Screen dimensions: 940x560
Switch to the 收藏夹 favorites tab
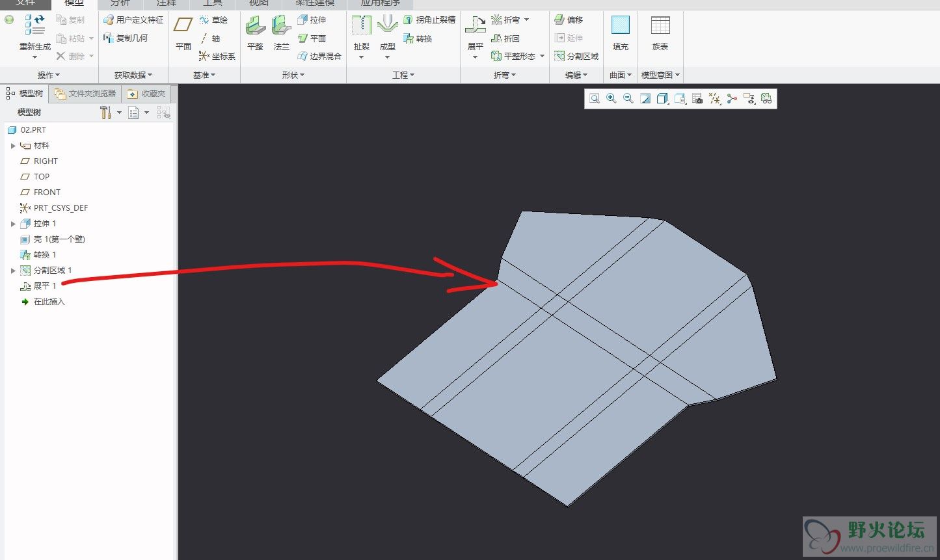pos(147,94)
